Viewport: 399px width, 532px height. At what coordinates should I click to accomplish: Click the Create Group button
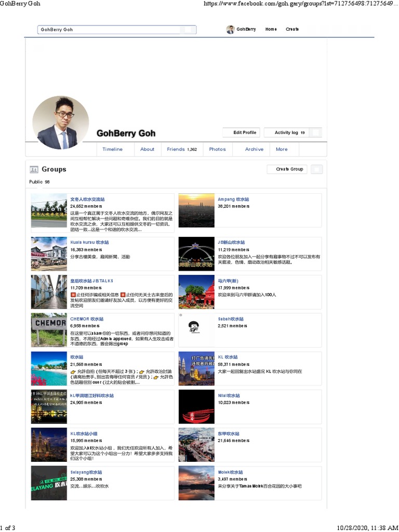pos(287,169)
